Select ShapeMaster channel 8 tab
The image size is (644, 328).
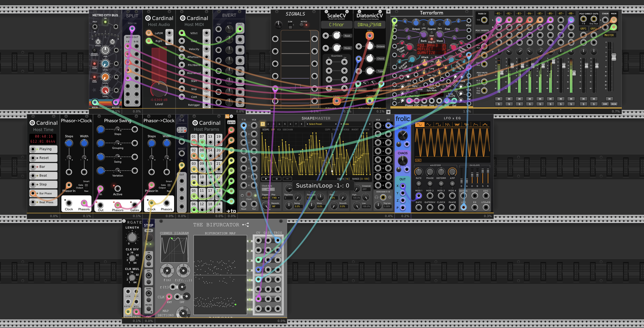pyautogui.click(x=302, y=124)
